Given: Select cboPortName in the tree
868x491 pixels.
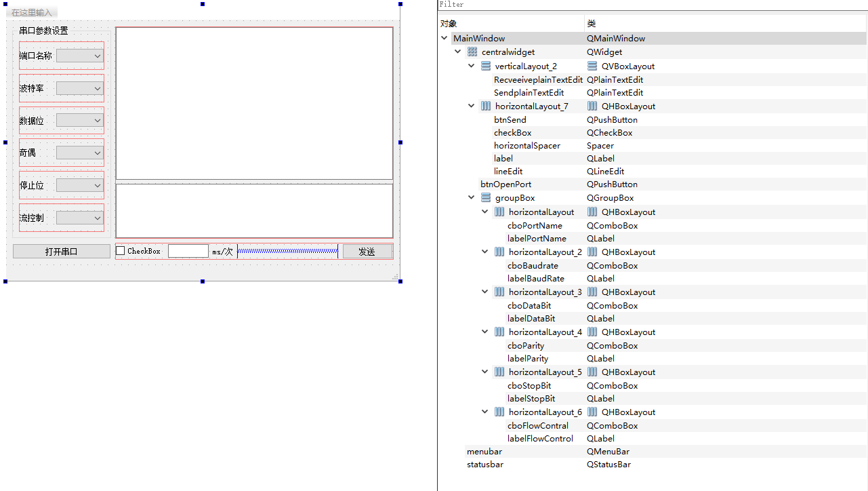Looking at the screenshot, I should (535, 226).
